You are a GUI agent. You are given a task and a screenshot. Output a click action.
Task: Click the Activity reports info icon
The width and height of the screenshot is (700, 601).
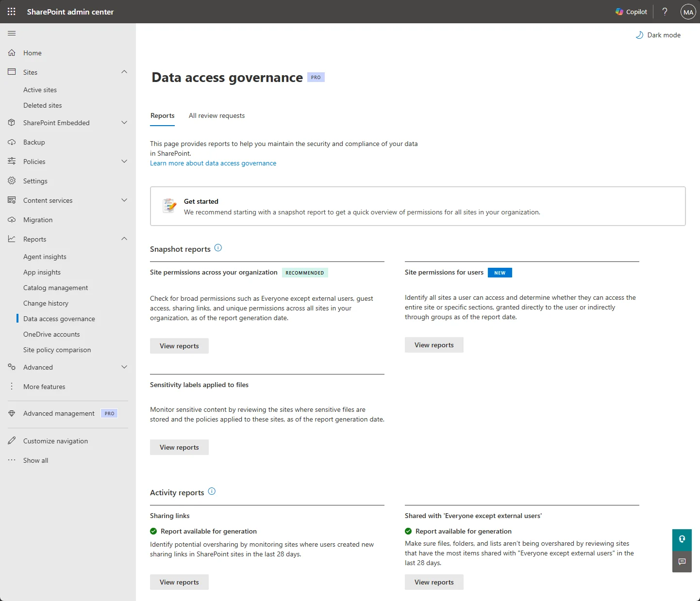(212, 491)
